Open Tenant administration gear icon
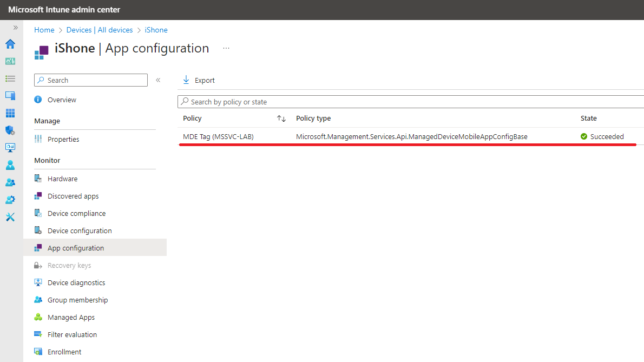Image resolution: width=644 pixels, height=362 pixels. [x=10, y=200]
